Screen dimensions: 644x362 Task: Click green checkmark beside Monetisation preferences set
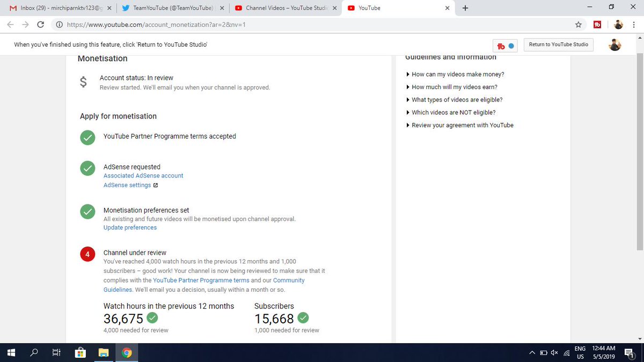tap(87, 211)
